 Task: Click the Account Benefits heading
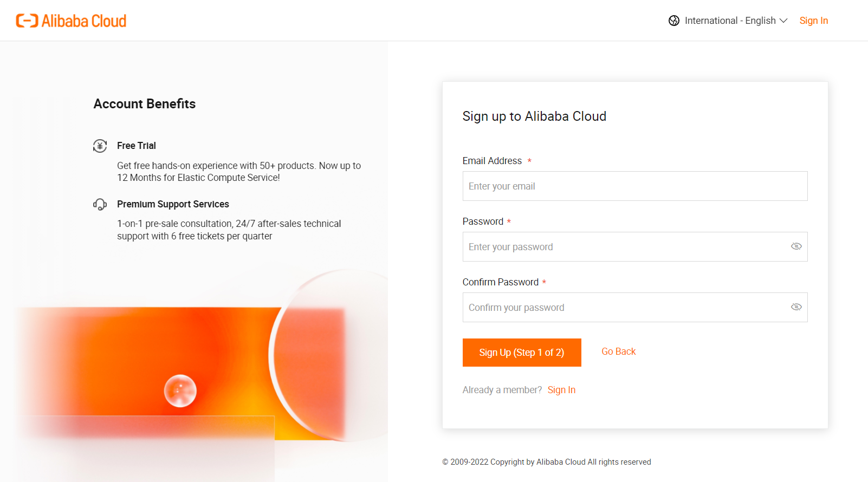click(x=145, y=104)
